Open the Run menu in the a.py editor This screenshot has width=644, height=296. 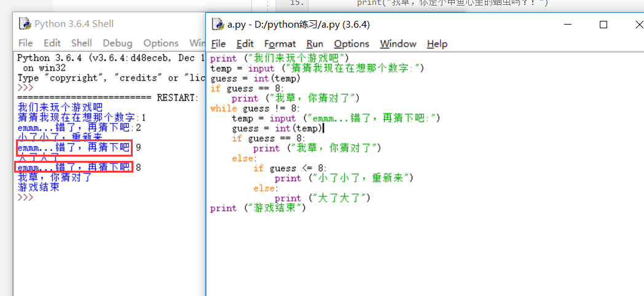[315, 44]
